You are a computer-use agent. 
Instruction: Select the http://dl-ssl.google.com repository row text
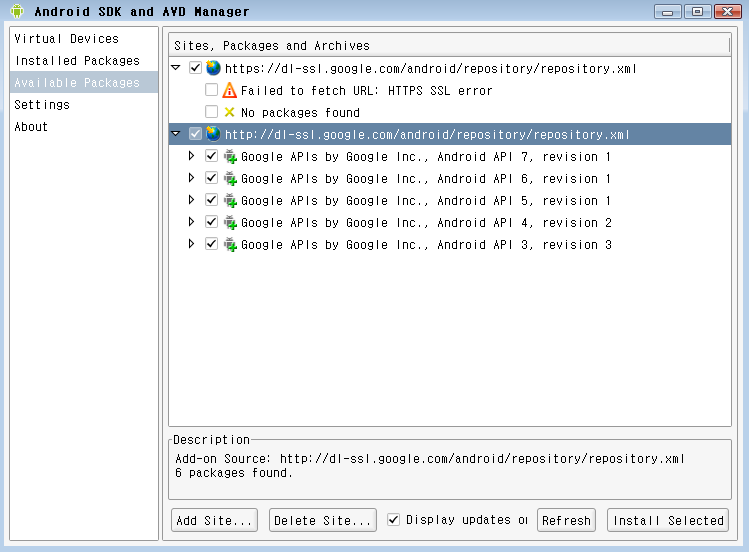427,134
